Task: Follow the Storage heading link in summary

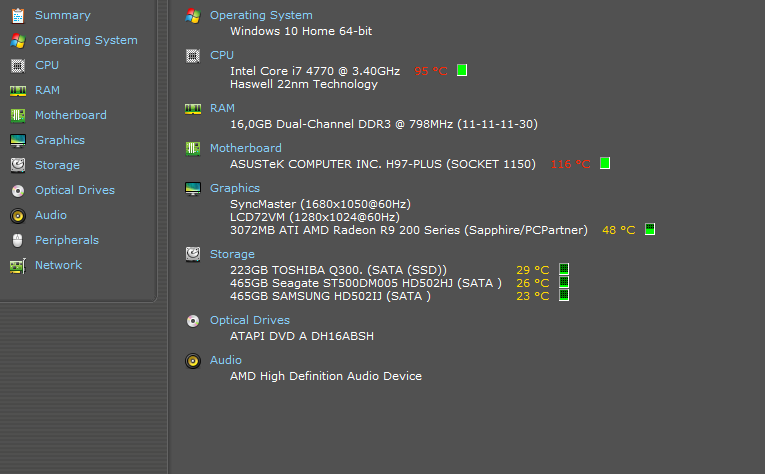Action: click(x=232, y=255)
